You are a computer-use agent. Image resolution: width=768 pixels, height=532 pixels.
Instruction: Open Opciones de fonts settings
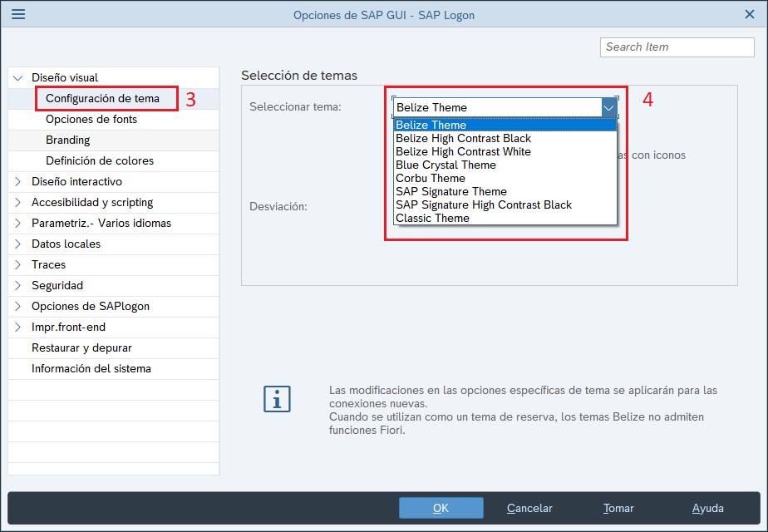[91, 119]
